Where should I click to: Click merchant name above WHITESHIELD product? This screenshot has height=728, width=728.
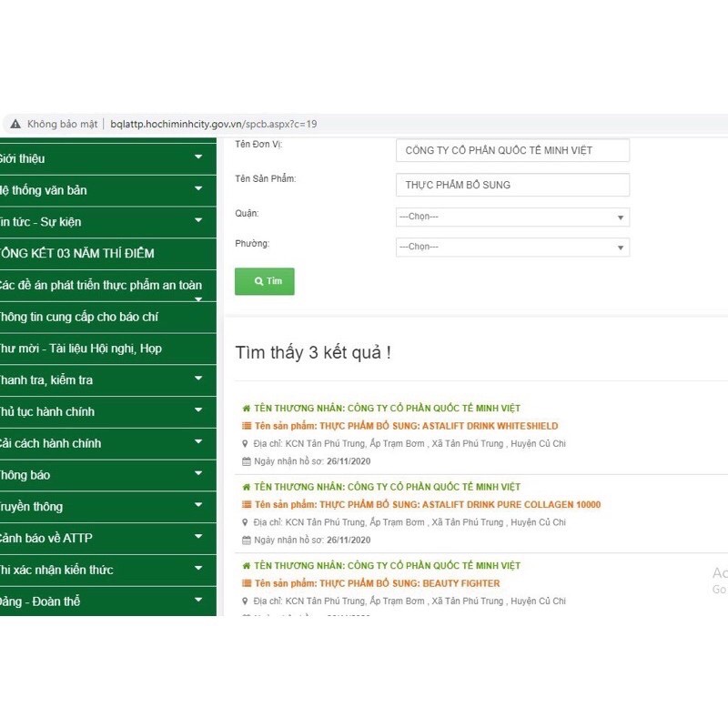[x=388, y=408]
